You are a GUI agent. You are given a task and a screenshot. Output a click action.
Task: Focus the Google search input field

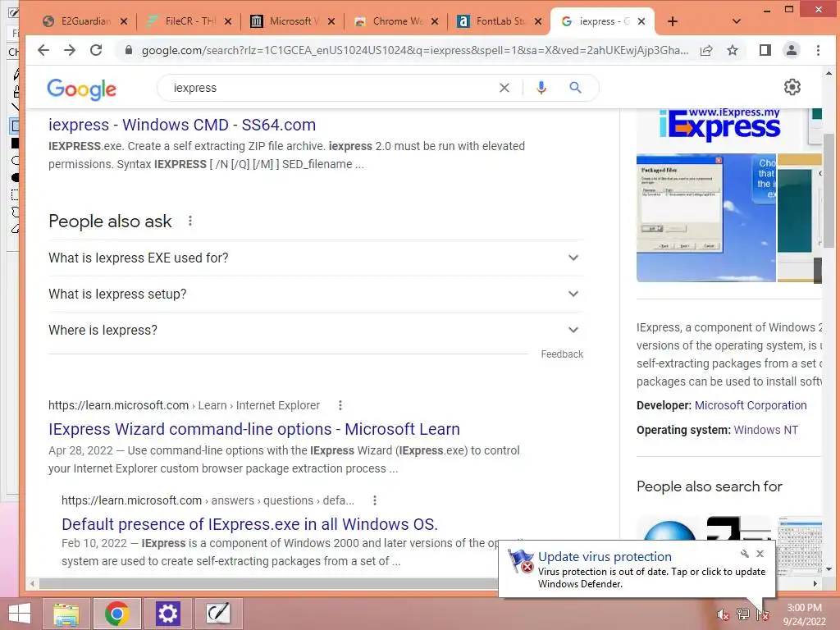332,88
